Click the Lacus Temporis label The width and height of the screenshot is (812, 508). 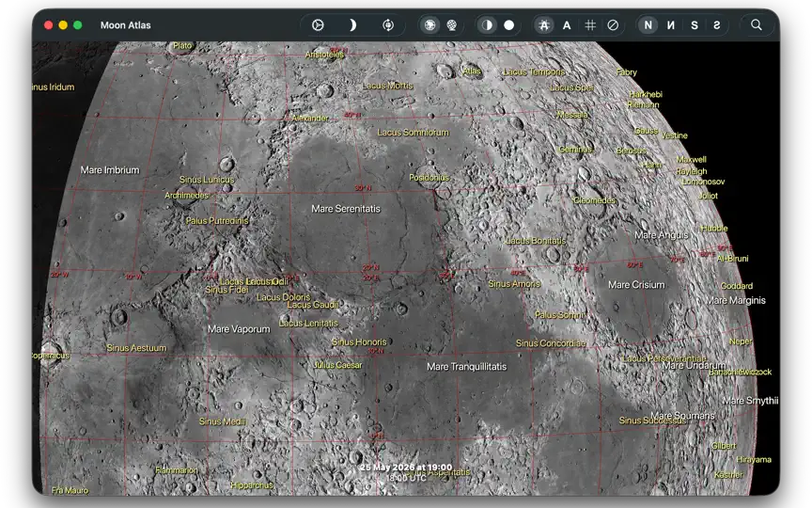(x=534, y=72)
